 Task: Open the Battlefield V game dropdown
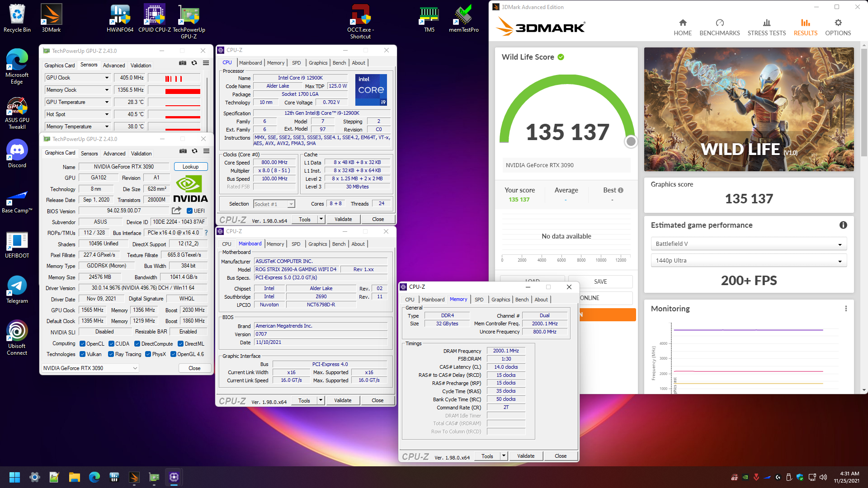click(x=749, y=244)
